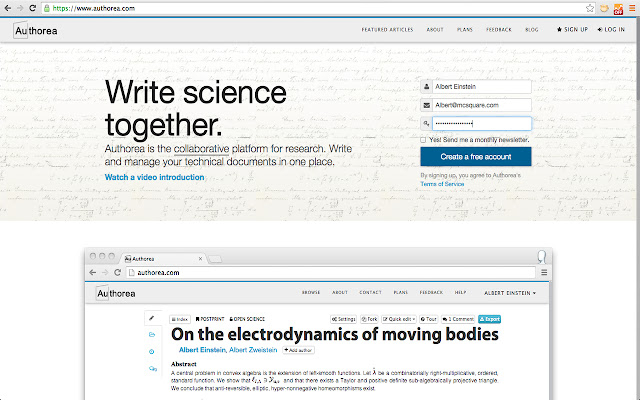The width and height of the screenshot is (640, 400).
Task: Click the Open Science tag
Action: [x=247, y=319]
